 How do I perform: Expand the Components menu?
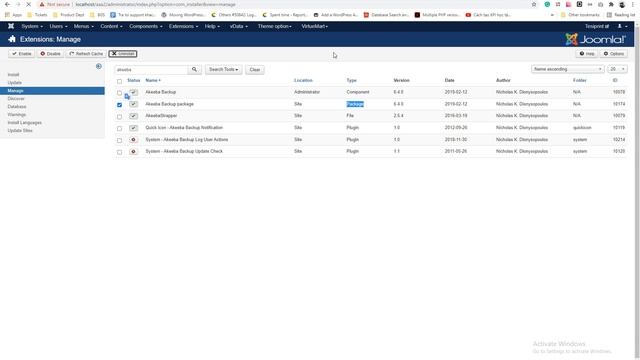tap(146, 26)
